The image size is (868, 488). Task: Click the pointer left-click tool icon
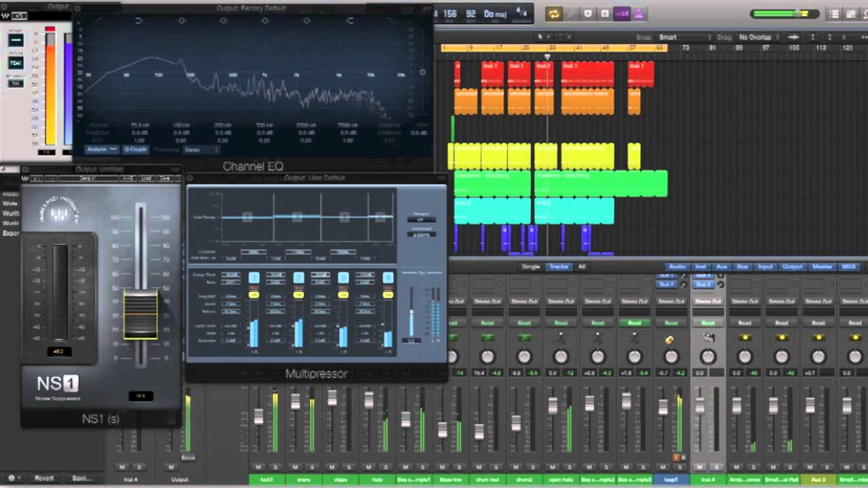[x=541, y=37]
